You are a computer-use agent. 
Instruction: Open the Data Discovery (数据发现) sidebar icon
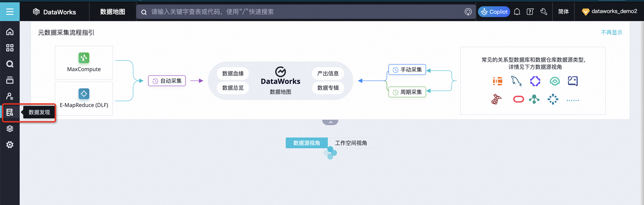[10, 112]
